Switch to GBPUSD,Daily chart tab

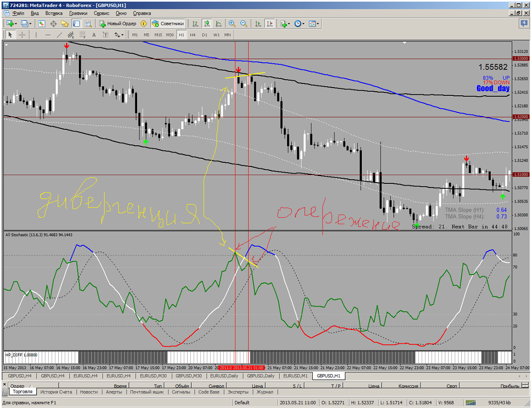(260, 376)
